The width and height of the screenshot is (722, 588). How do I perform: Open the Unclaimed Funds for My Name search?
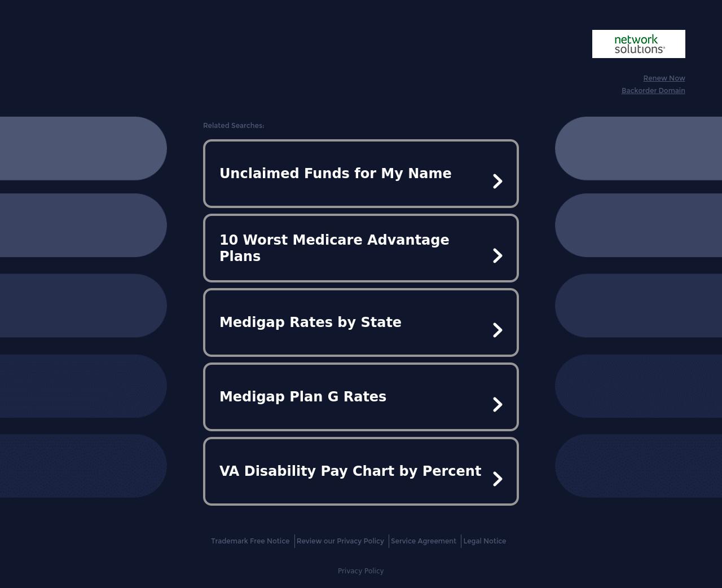335,174
